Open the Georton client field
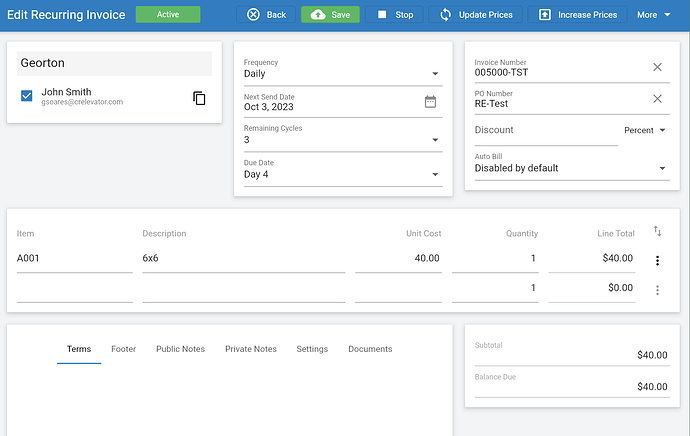The height and width of the screenshot is (436, 690). [114, 63]
